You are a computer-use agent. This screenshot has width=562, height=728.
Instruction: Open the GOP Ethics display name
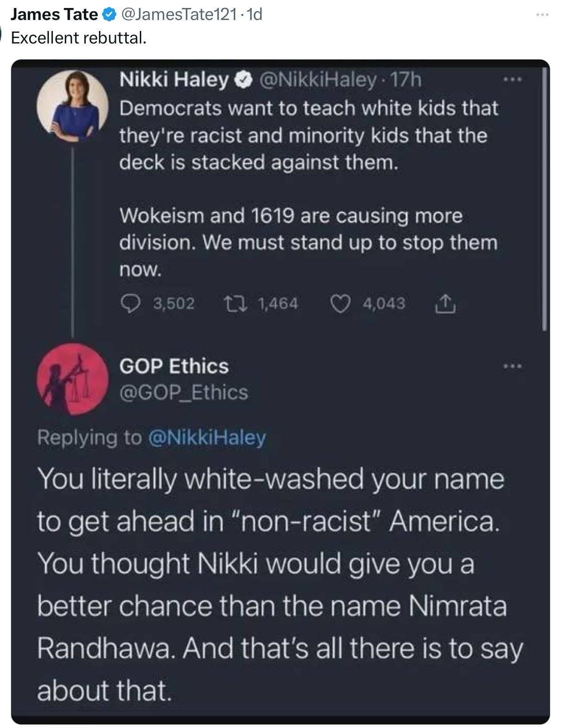click(174, 367)
